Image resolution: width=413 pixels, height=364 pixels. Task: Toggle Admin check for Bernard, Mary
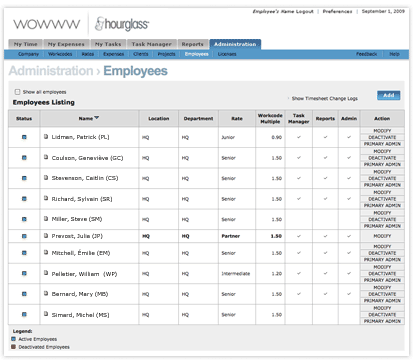pos(349,294)
